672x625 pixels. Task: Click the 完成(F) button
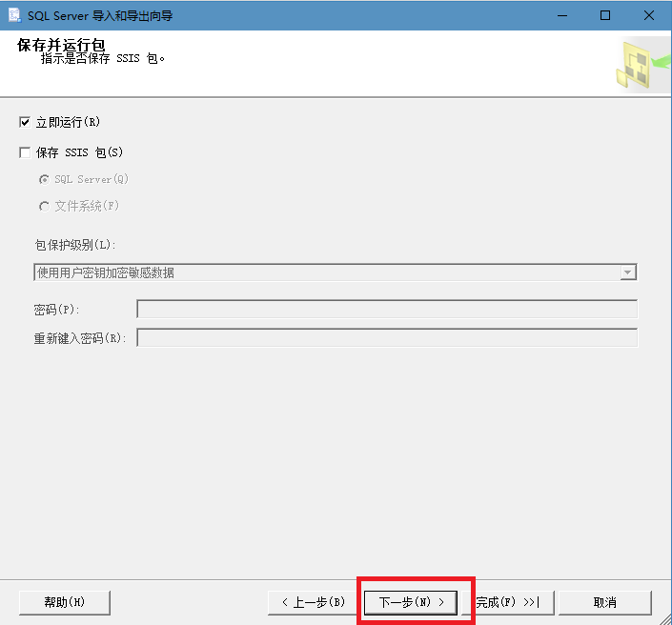pyautogui.click(x=508, y=602)
